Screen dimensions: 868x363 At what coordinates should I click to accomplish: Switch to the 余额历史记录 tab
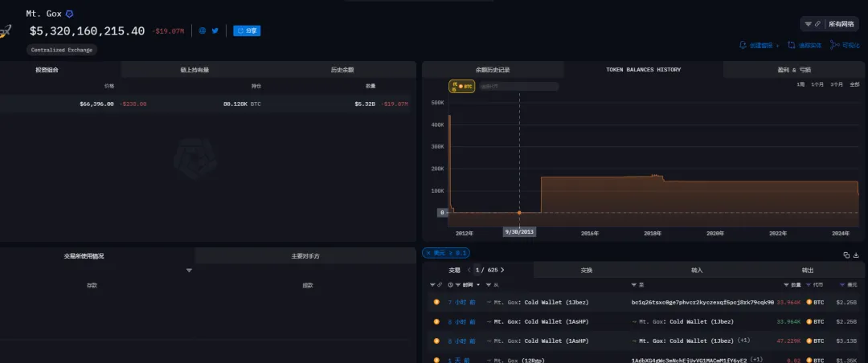pyautogui.click(x=493, y=70)
